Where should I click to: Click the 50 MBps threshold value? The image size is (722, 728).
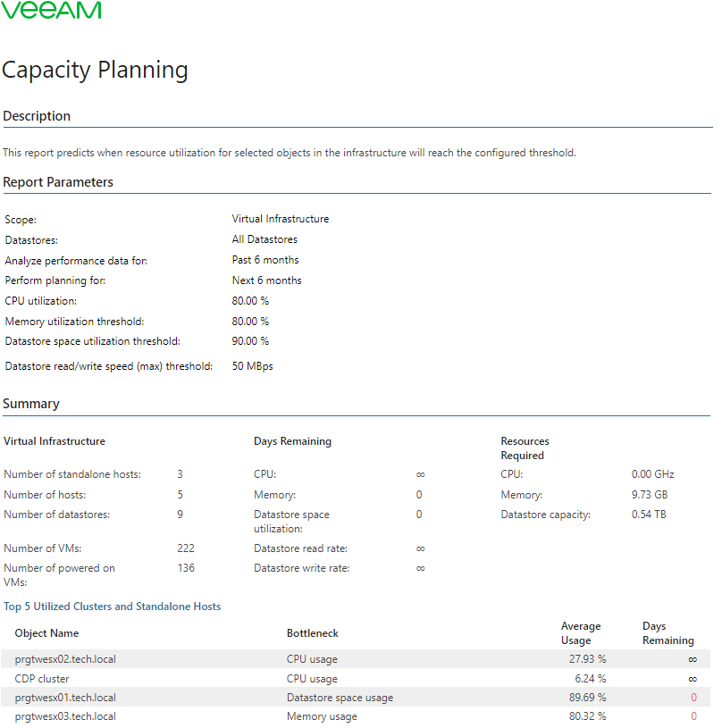tap(252, 366)
